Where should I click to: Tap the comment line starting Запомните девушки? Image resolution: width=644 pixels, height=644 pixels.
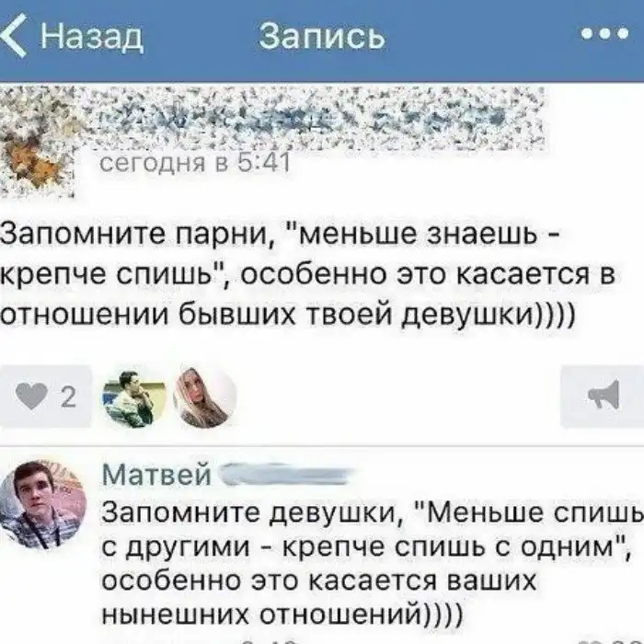(x=373, y=513)
